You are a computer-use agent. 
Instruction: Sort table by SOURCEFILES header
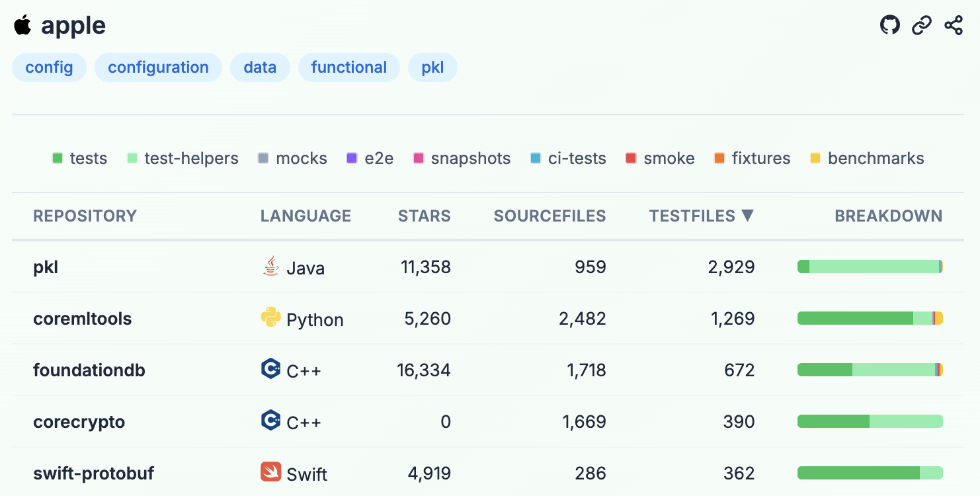[550, 216]
